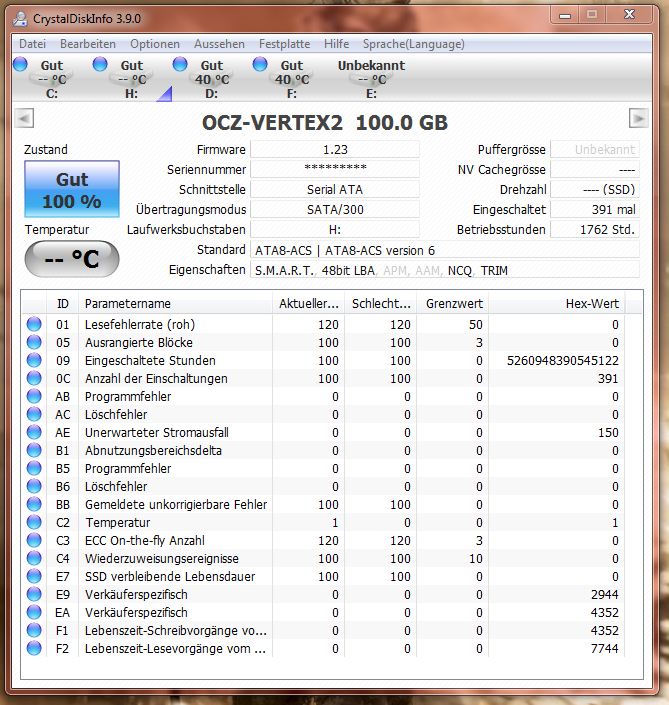Click status icon for Wiederzuweisungsereignisse
The width and height of the screenshot is (669, 705).
pyautogui.click(x=34, y=558)
